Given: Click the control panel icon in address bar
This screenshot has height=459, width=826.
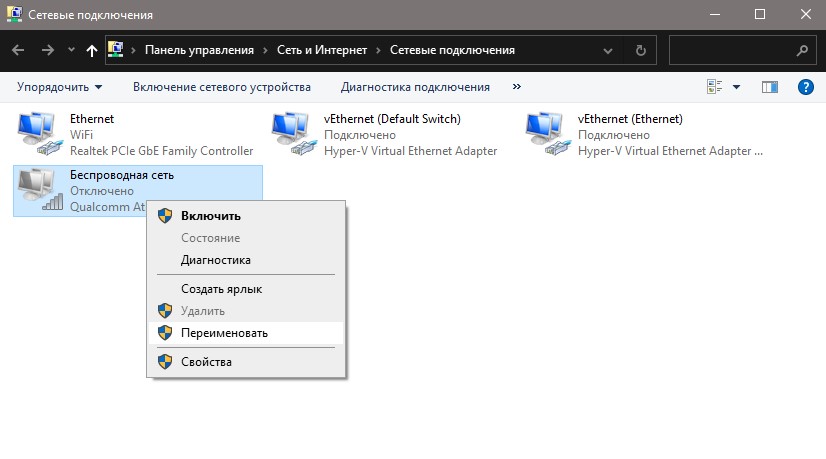Looking at the screenshot, I should (115, 50).
